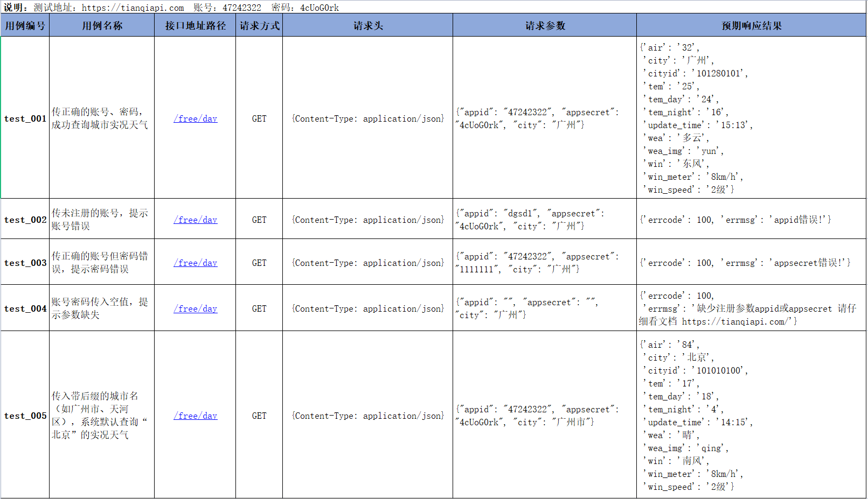Select the 请求参数 column header

(x=544, y=25)
